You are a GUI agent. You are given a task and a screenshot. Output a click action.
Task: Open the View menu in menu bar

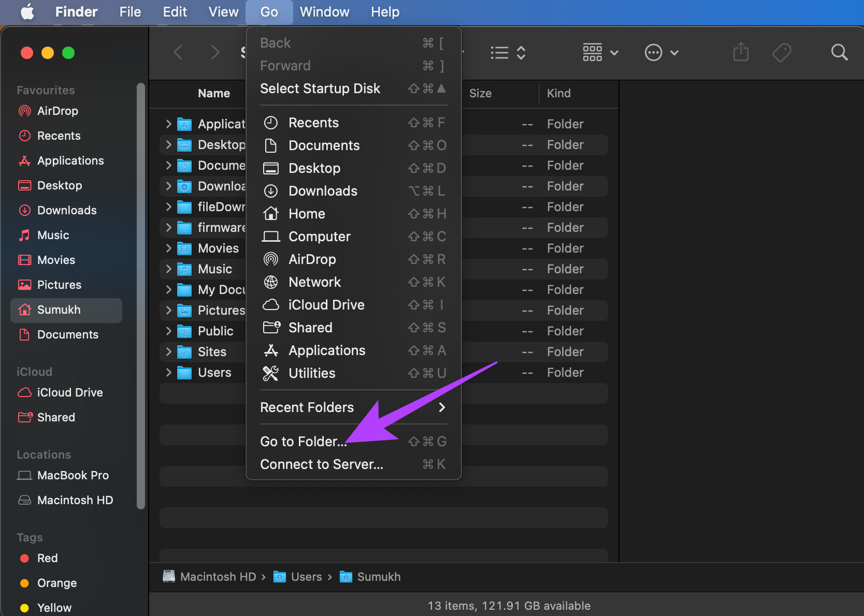[223, 12]
